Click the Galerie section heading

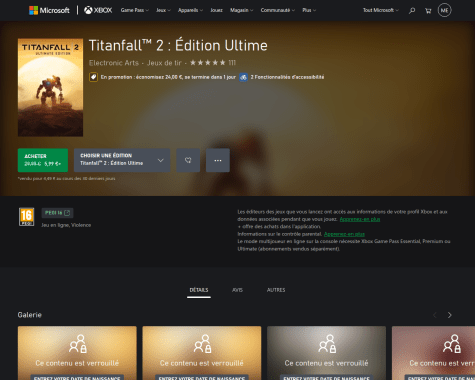[30, 315]
